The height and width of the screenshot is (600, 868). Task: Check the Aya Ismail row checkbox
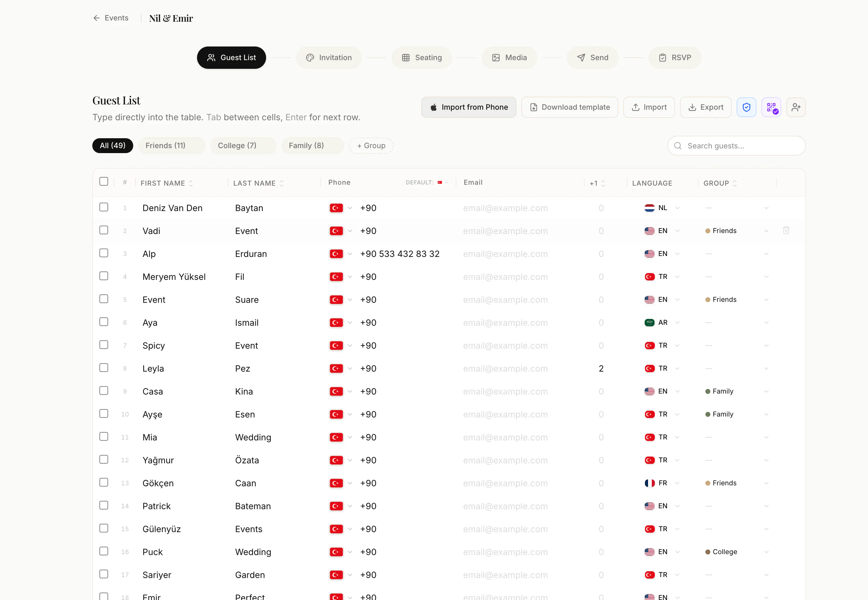(104, 322)
